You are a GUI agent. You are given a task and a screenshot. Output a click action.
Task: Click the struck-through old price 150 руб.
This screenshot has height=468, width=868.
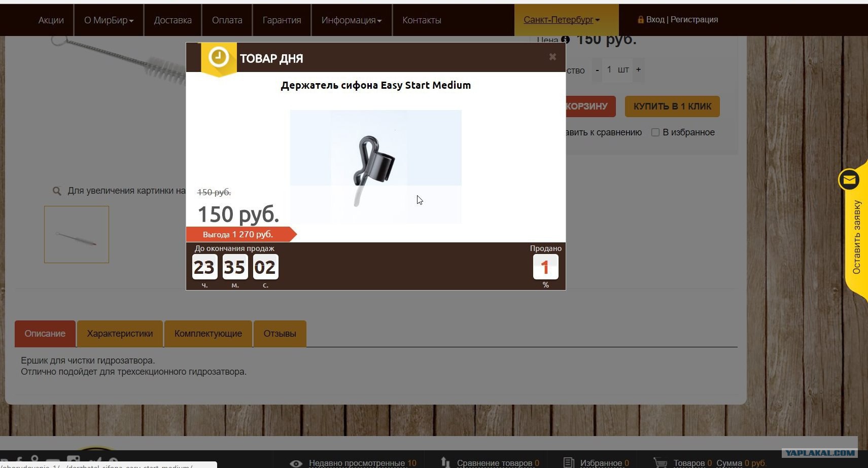214,192
